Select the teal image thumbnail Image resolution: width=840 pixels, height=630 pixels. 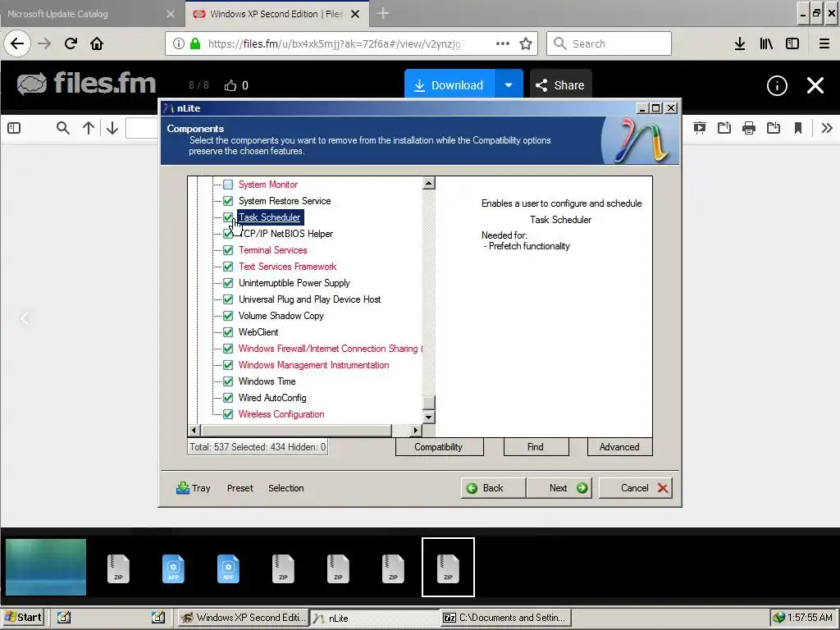click(46, 567)
